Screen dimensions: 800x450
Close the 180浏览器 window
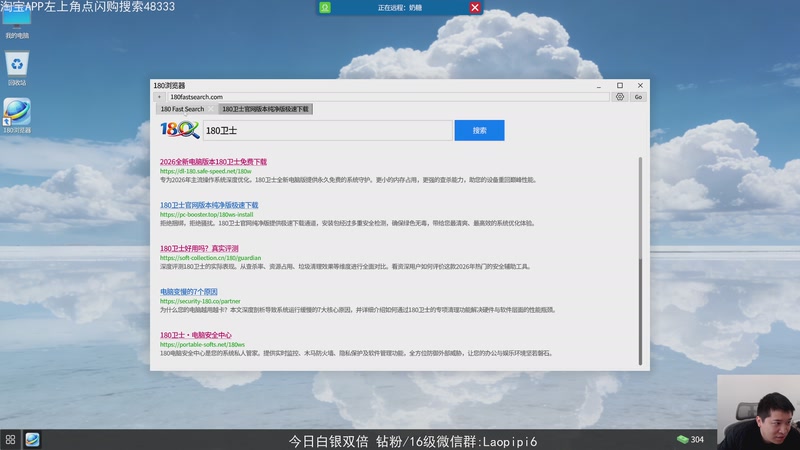click(640, 86)
